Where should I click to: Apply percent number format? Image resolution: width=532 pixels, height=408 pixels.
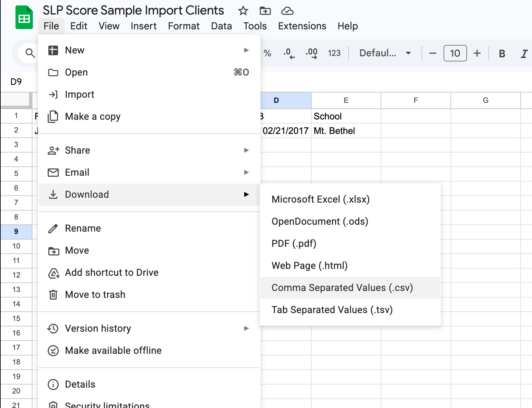tap(267, 53)
